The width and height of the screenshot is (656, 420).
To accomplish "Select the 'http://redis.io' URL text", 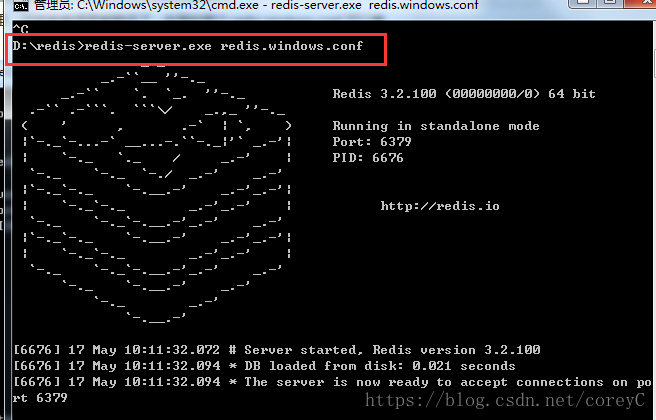I will [440, 206].
